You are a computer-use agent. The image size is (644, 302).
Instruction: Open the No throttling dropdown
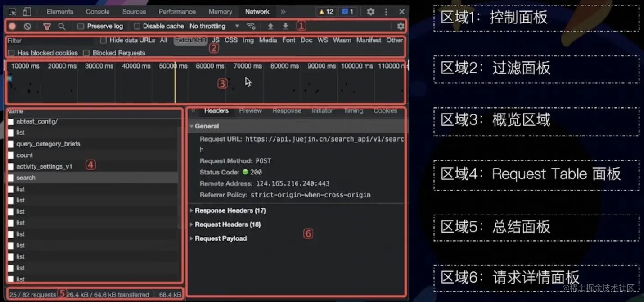click(214, 26)
